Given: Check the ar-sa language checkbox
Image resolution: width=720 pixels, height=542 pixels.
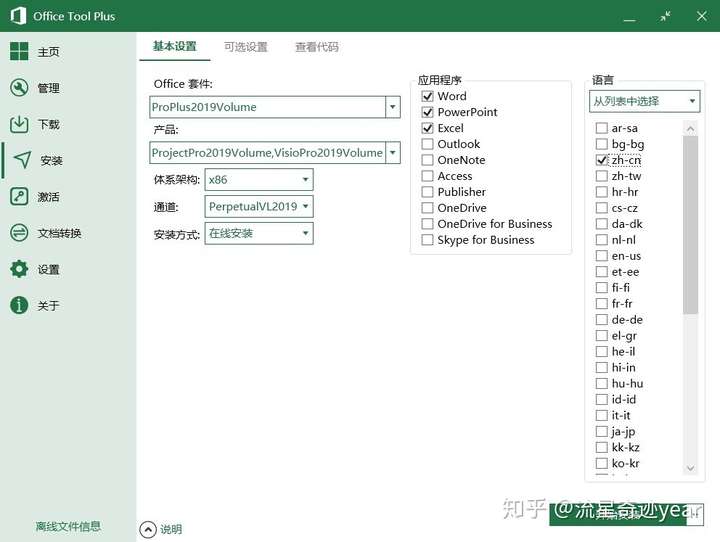Looking at the screenshot, I should point(602,128).
